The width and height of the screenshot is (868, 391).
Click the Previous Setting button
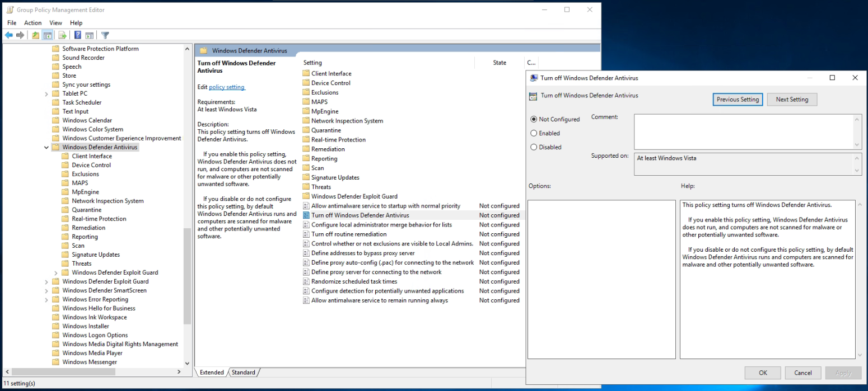click(x=738, y=100)
